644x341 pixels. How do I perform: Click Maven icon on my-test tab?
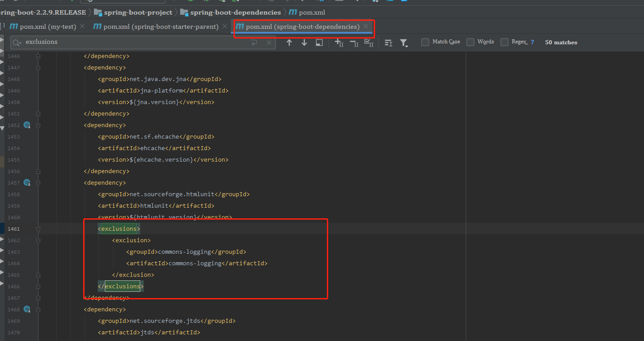[14, 27]
